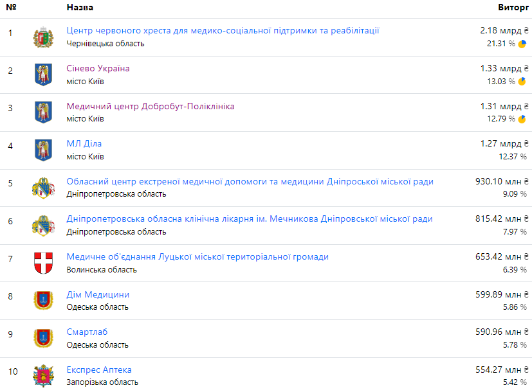Open the Сінево Україна link

(98, 69)
